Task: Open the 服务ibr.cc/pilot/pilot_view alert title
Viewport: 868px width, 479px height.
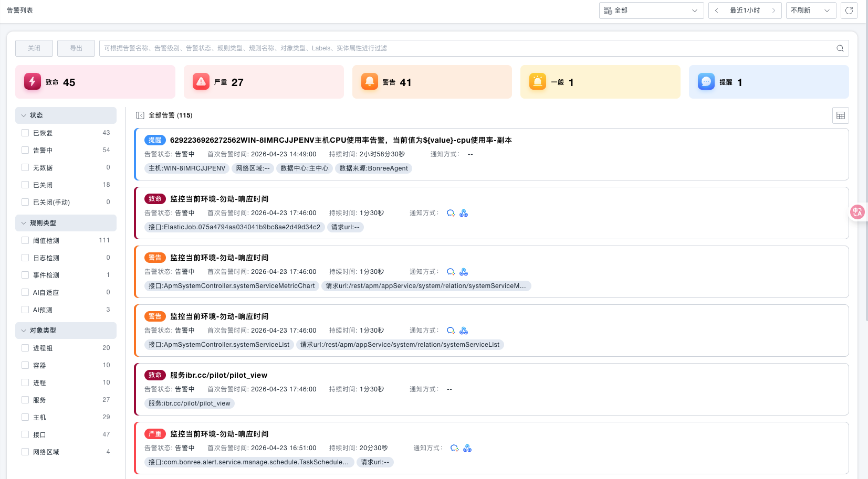Action: (x=218, y=375)
